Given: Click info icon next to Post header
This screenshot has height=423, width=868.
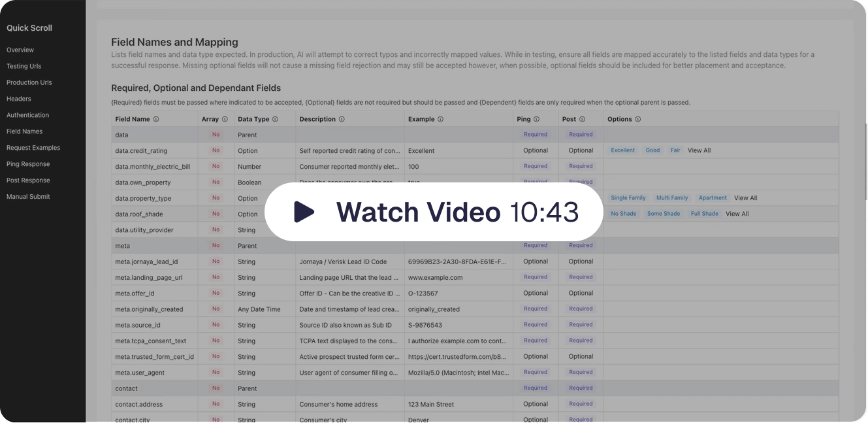Looking at the screenshot, I should (582, 120).
